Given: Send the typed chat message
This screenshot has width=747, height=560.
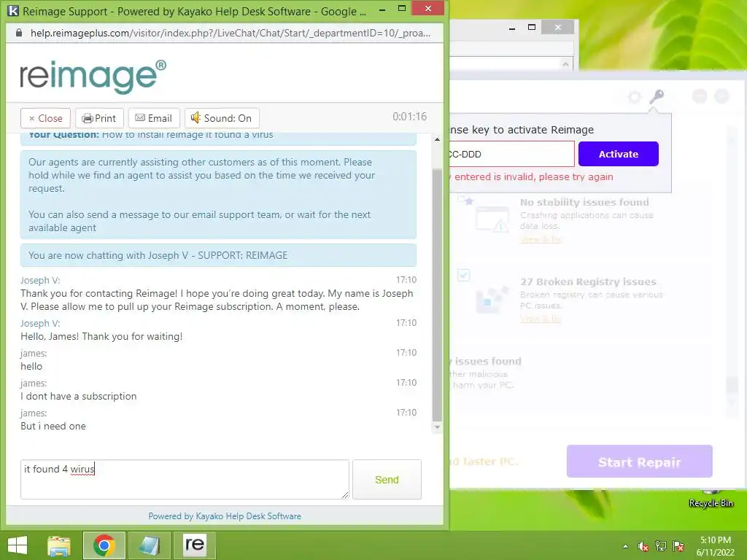Looking at the screenshot, I should pos(387,480).
